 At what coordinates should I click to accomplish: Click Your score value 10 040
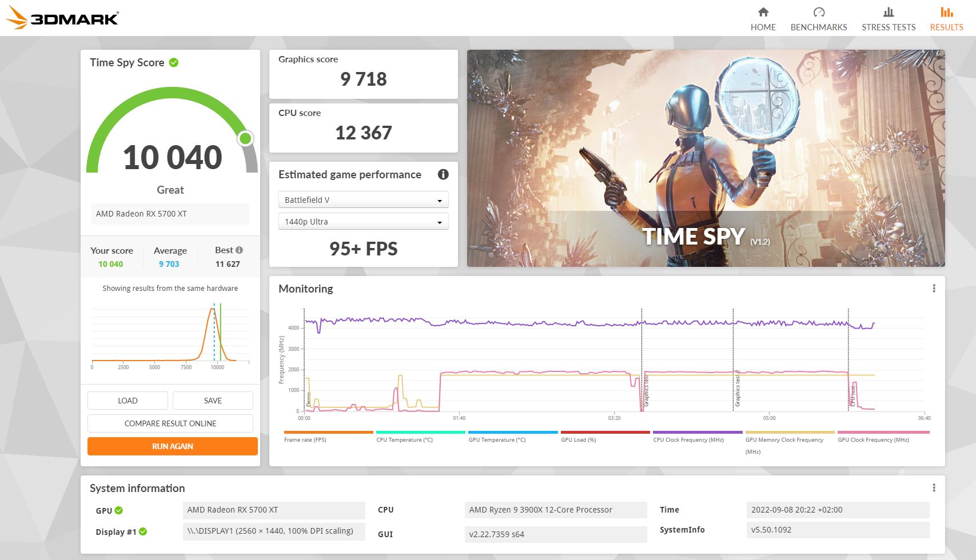[111, 264]
